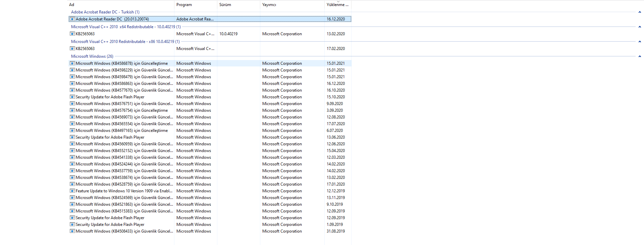Click the icon of KB2565063 dated 13.02.2020
This screenshot has width=644, height=245.
[x=72, y=34]
